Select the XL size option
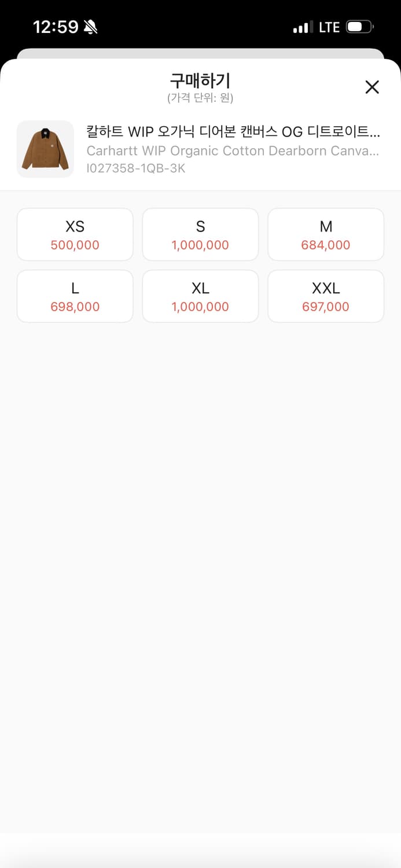 [x=200, y=296]
